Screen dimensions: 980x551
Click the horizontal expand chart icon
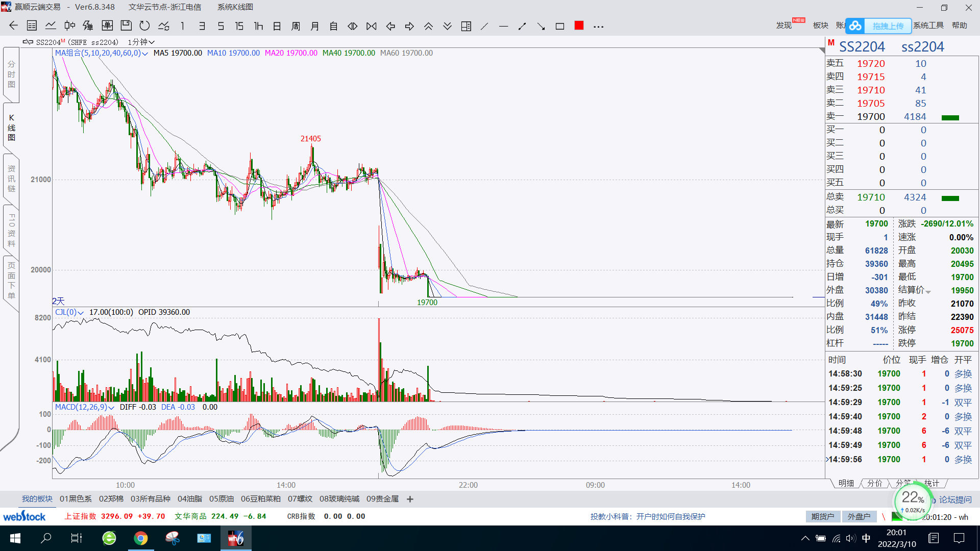[x=353, y=26]
